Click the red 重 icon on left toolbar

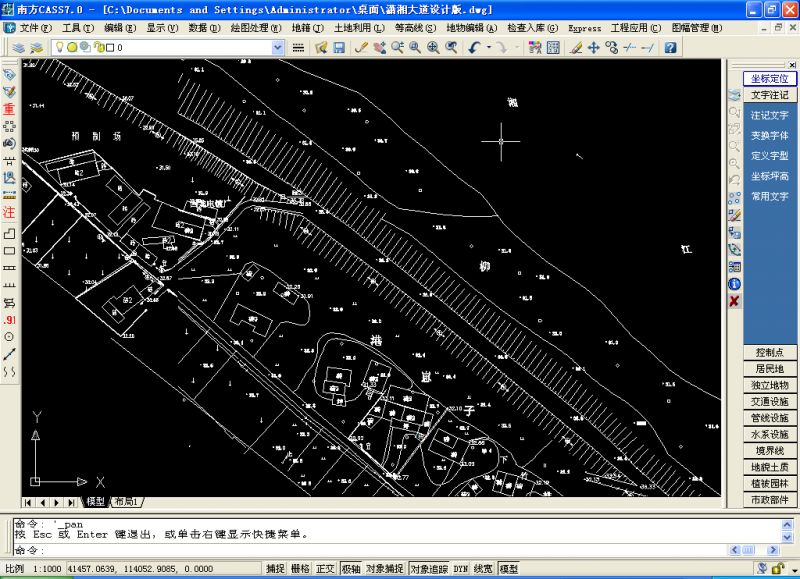pos(9,109)
